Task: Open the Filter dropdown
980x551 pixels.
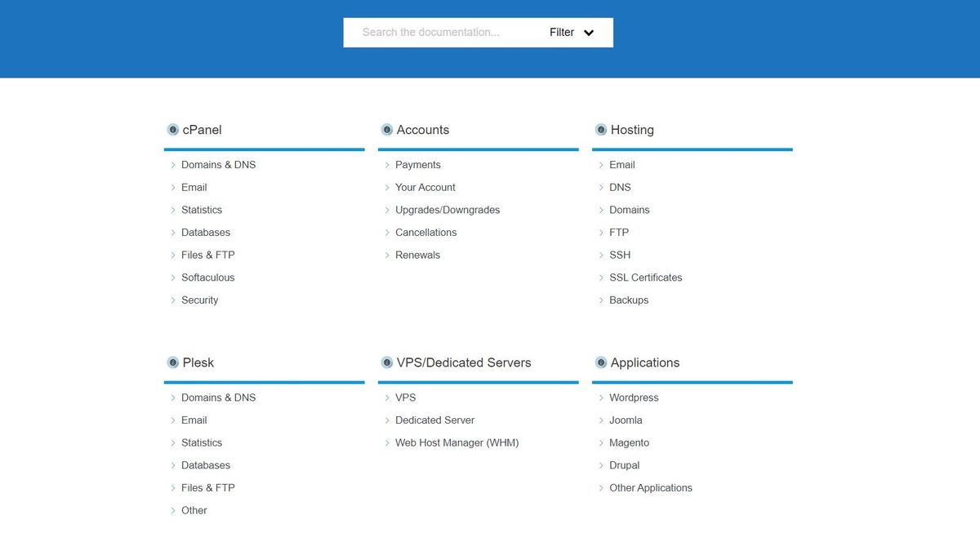Action: 572,32
